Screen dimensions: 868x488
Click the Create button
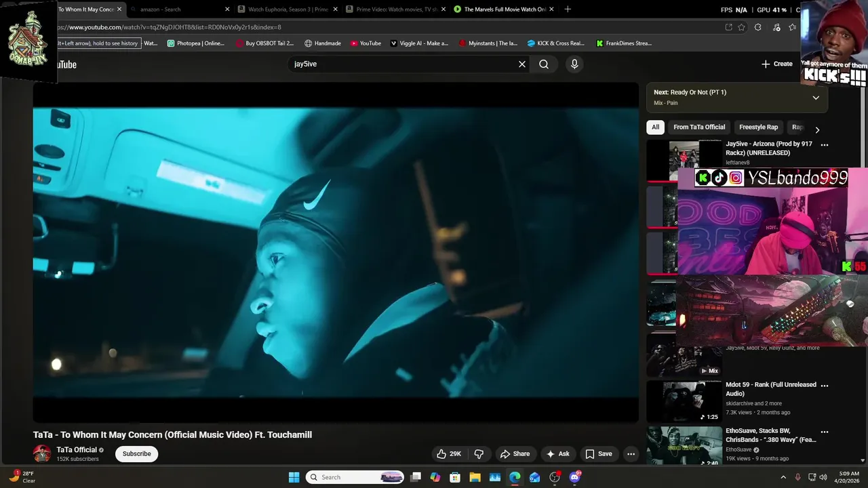pyautogui.click(x=776, y=64)
